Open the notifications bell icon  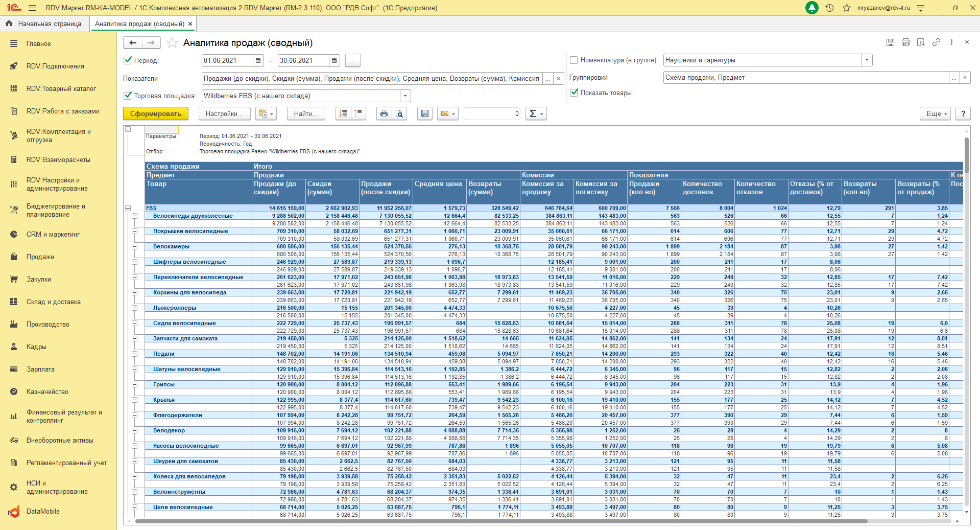coord(811,8)
